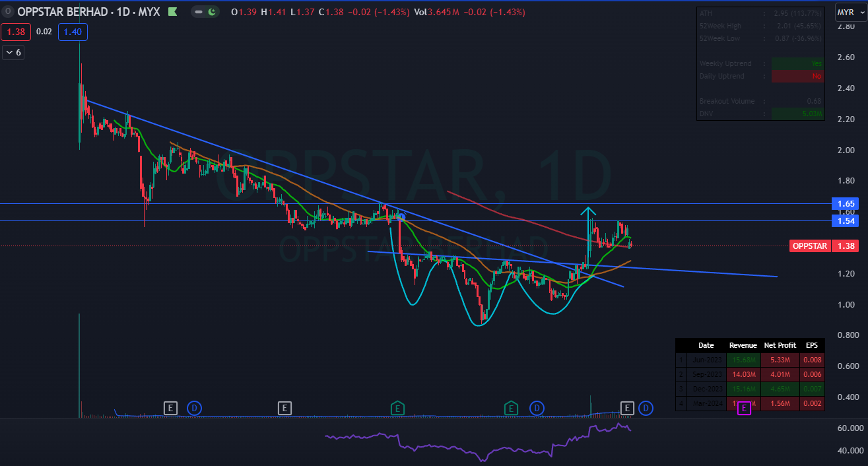The height and width of the screenshot is (466, 868).
Task: Click the "D" dividend icon at far right of timeline
Action: (x=645, y=409)
